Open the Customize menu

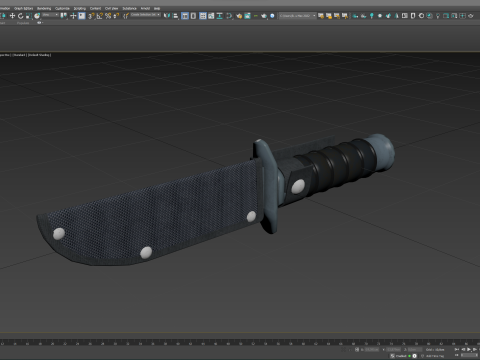click(62, 8)
